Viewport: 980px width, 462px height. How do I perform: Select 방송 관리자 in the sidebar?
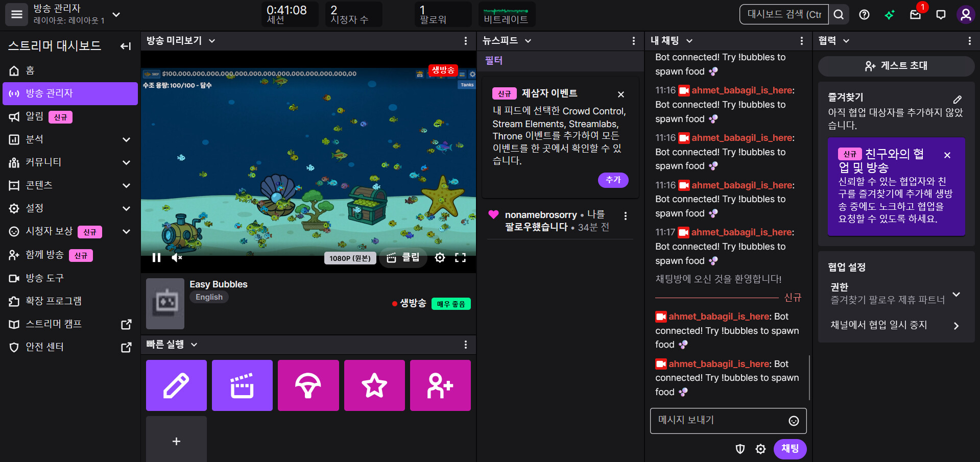70,93
